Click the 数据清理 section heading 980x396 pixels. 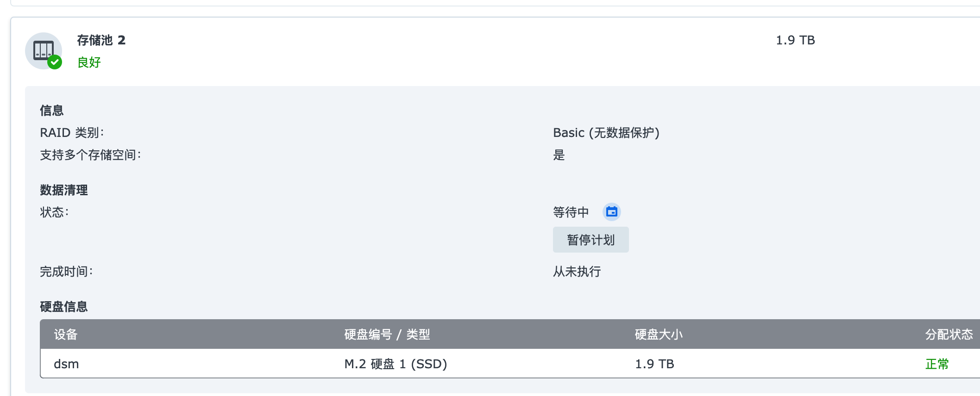coord(64,190)
